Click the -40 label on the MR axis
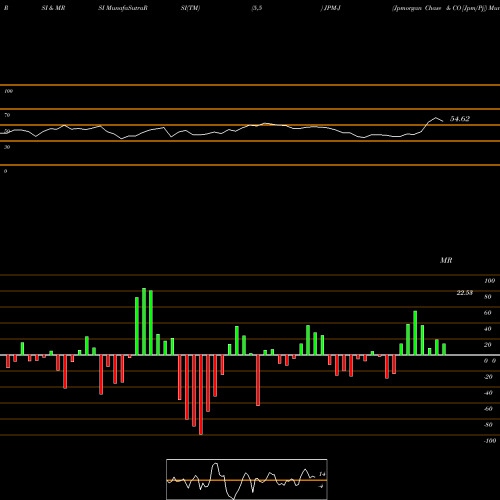Screen dimensions: 500x500 pos(488,393)
